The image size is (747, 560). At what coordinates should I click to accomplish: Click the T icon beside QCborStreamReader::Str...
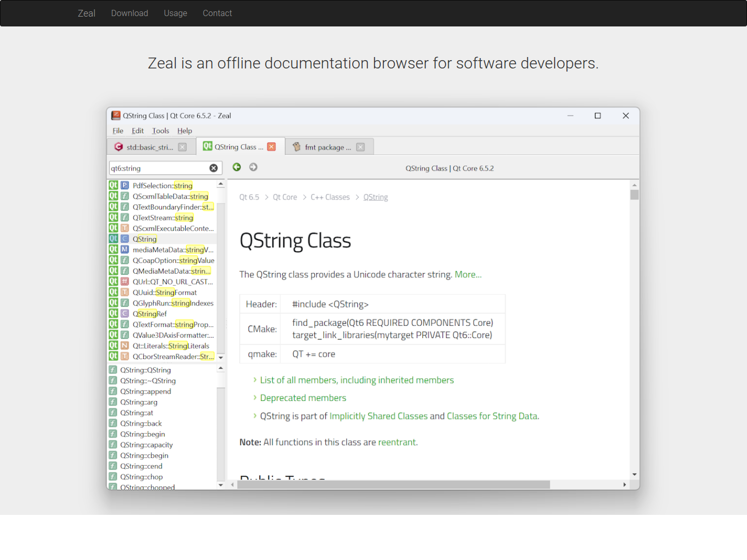(x=125, y=356)
